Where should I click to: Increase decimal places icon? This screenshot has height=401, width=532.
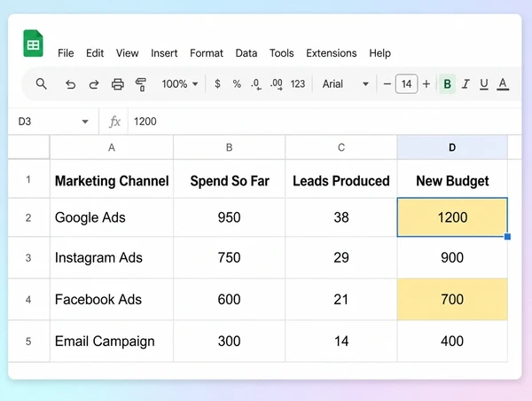277,84
